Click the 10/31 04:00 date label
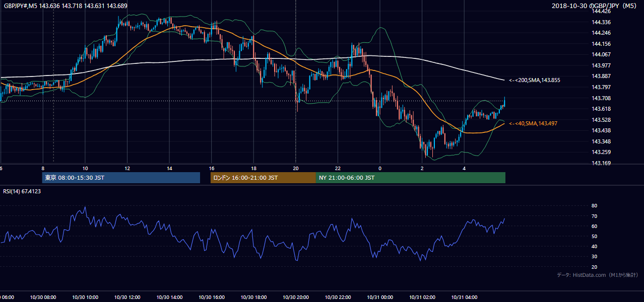Screen dimensions: 644x302 click(464, 297)
